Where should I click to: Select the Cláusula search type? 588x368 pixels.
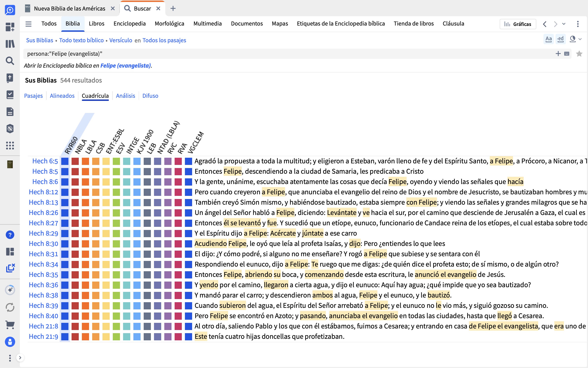click(453, 24)
